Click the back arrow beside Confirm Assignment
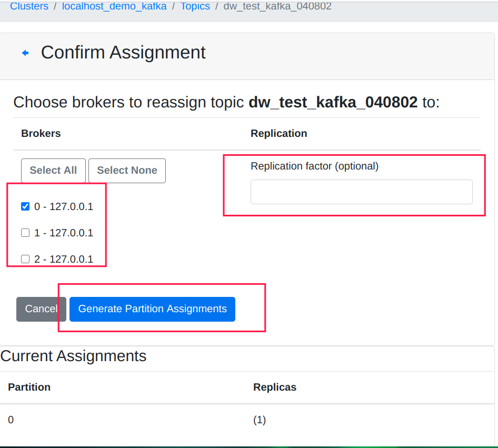 pos(25,53)
